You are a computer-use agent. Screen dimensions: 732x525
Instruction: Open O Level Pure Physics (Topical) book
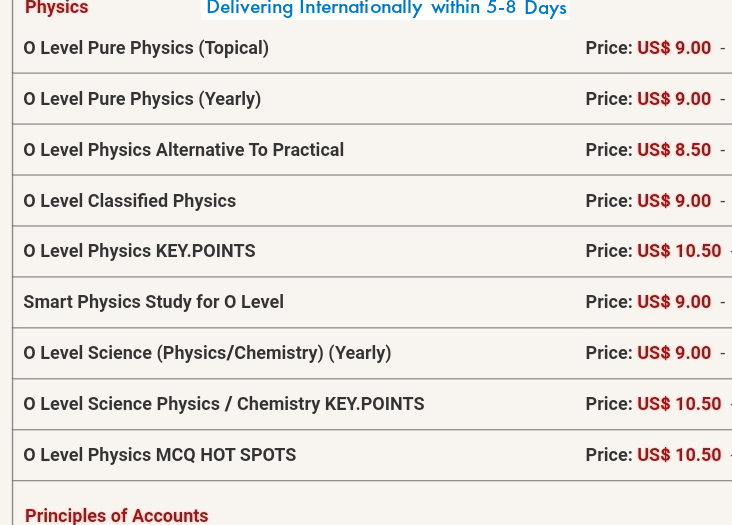point(146,48)
